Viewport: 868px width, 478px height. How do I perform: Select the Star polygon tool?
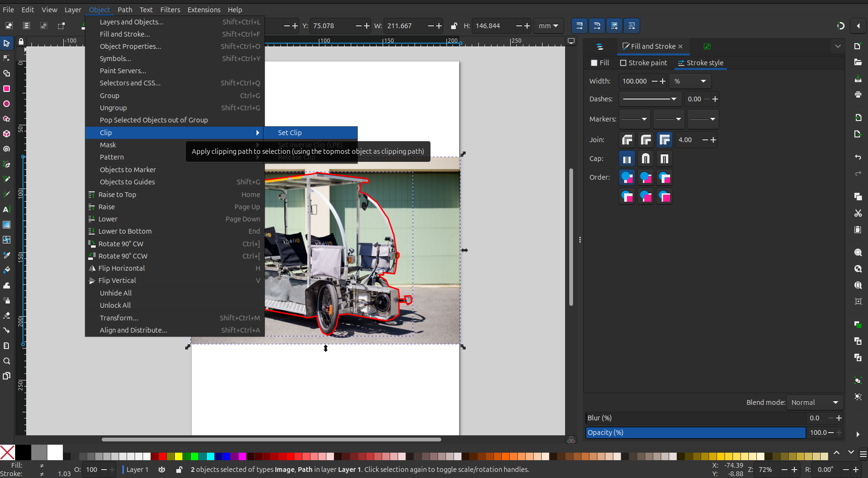tap(7, 119)
